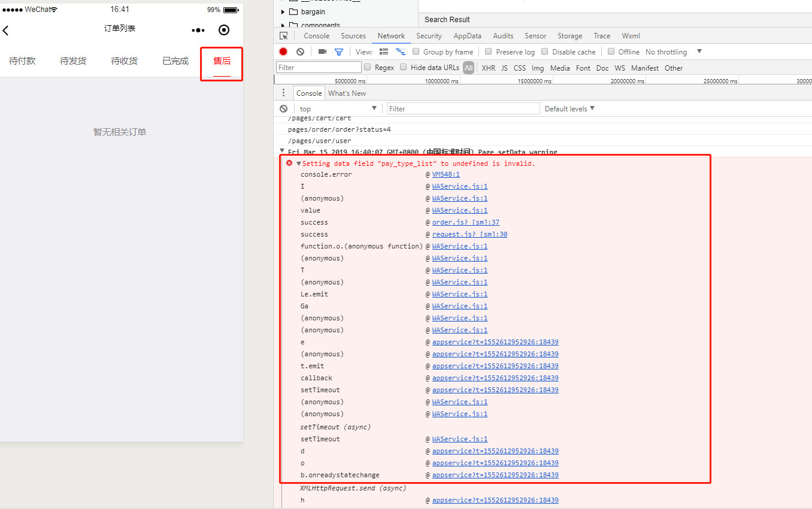
Task: Click the inspect element selector icon
Action: click(284, 36)
